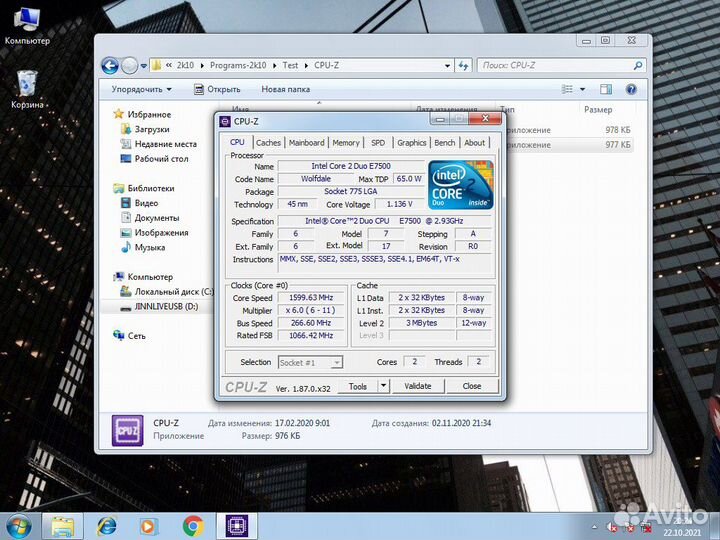Click the search magnifier icon in Explorer
Image resolution: width=720 pixels, height=540 pixels.
[638, 66]
